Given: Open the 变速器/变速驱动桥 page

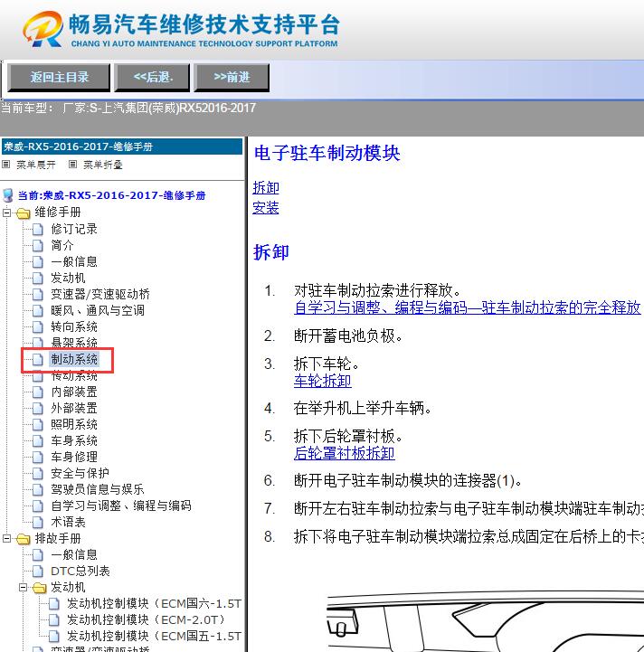Looking at the screenshot, I should pos(100,294).
